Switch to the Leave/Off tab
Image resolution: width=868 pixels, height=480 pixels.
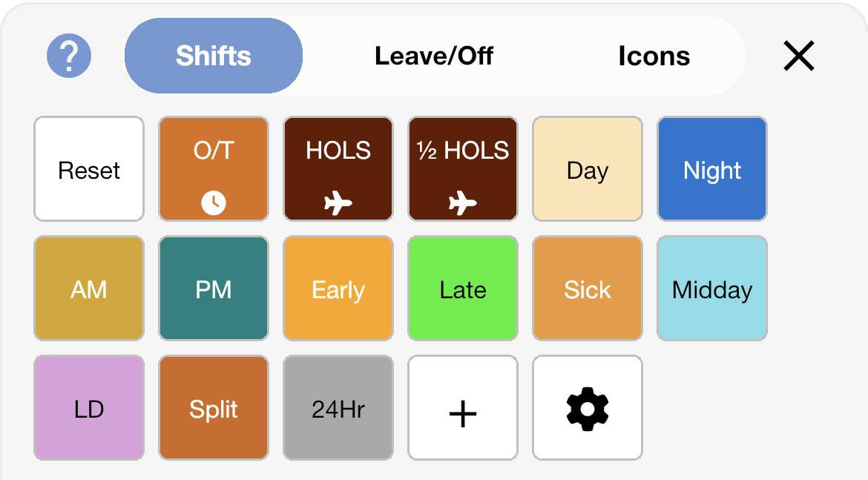click(x=434, y=55)
